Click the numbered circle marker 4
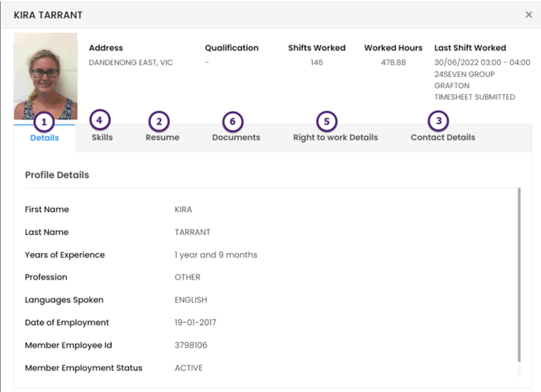The image size is (541, 392). (100, 120)
